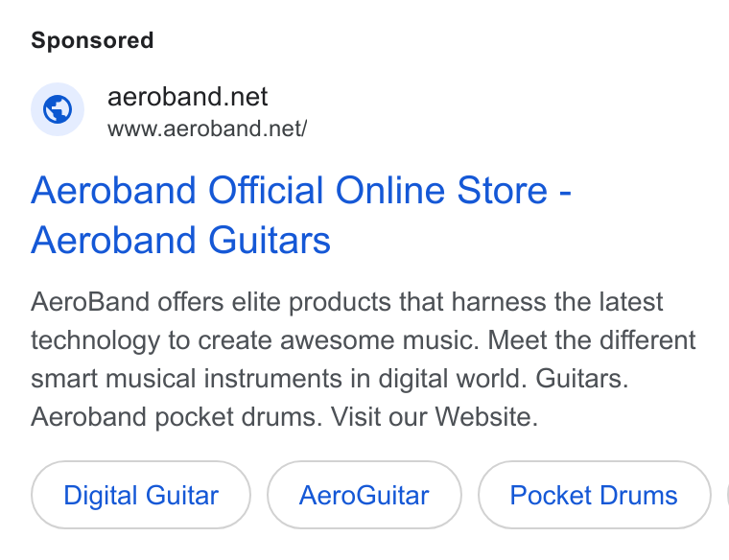This screenshot has width=729, height=560.
Task: Click the word 'Guitars' in the blue headline
Action: tap(270, 241)
